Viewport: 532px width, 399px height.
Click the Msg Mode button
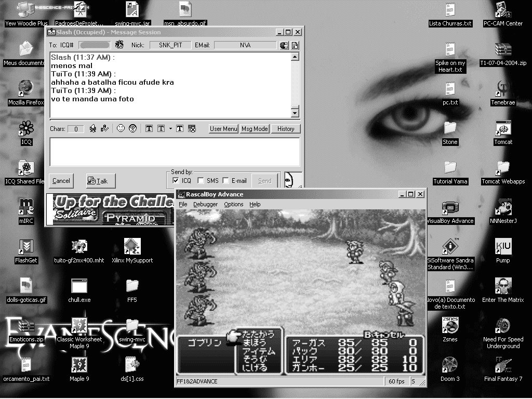click(255, 129)
